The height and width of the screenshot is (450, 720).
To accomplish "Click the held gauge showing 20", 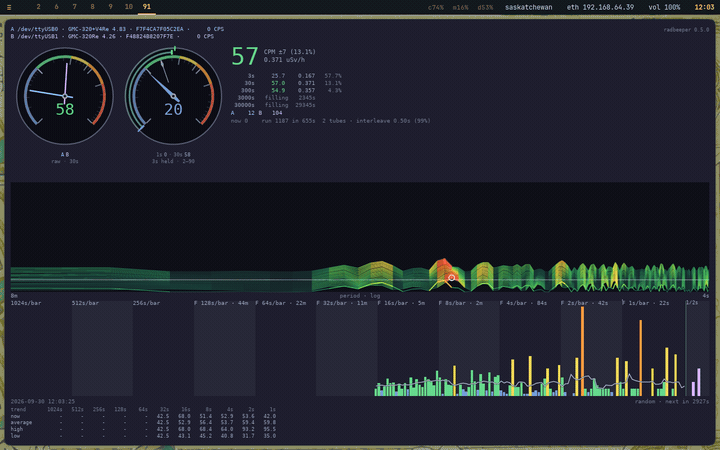I will (x=173, y=96).
